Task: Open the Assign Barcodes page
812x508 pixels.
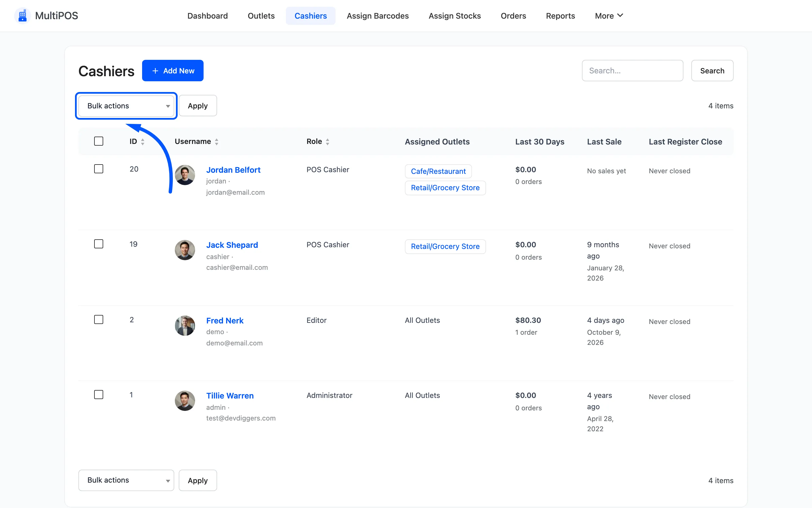Action: coord(378,16)
